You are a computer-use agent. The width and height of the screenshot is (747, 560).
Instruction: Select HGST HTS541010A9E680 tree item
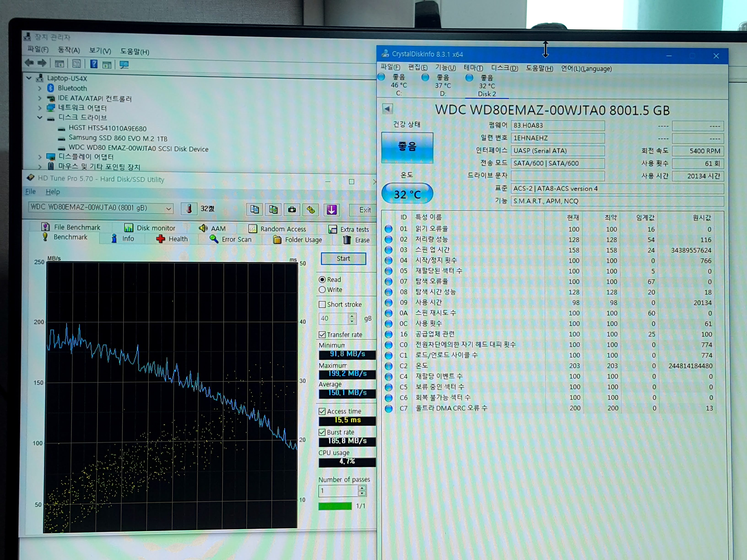click(x=107, y=128)
